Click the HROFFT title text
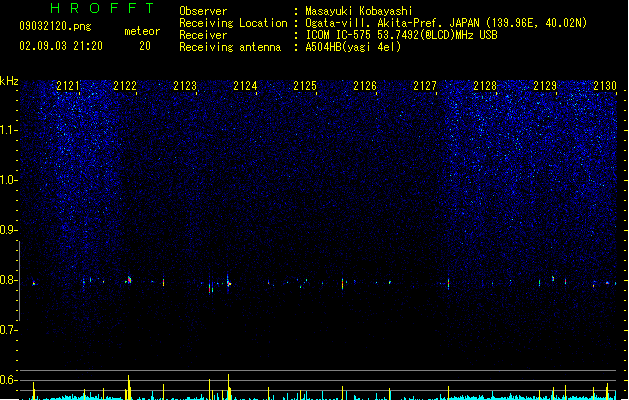The width and height of the screenshot is (629, 400). (x=103, y=8)
